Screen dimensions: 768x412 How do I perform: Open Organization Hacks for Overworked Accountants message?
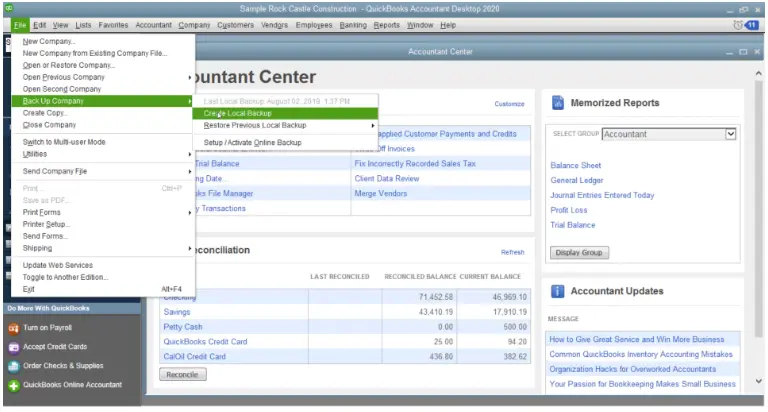click(x=632, y=369)
